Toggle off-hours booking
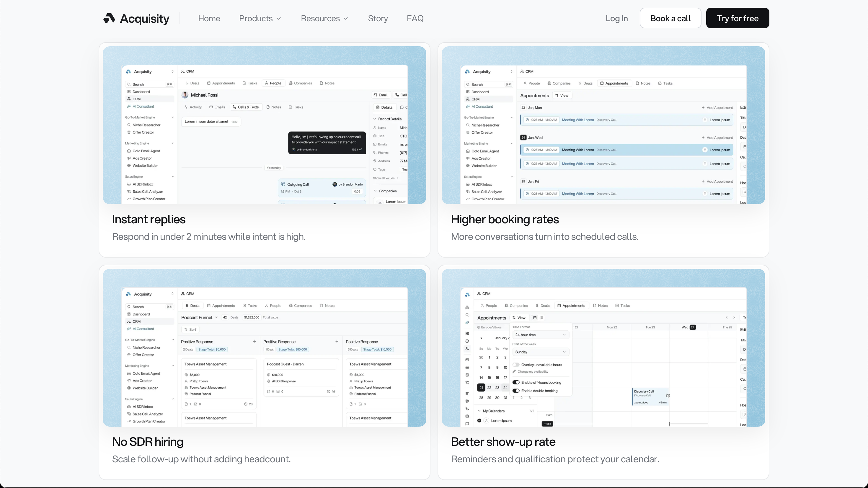 coord(517,382)
